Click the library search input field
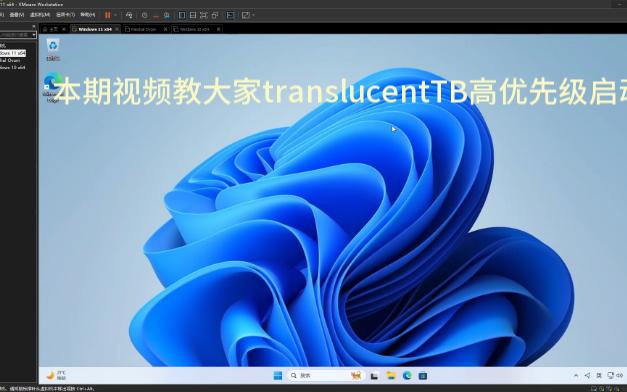 pyautogui.click(x=15, y=35)
